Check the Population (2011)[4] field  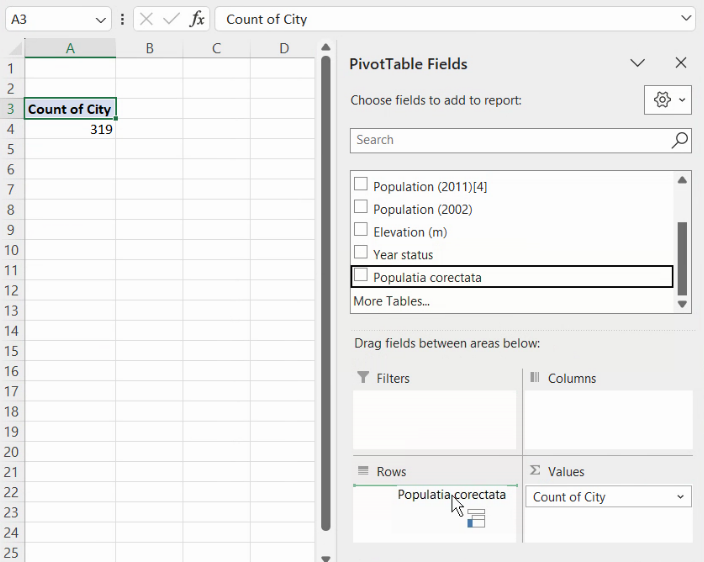(361, 185)
